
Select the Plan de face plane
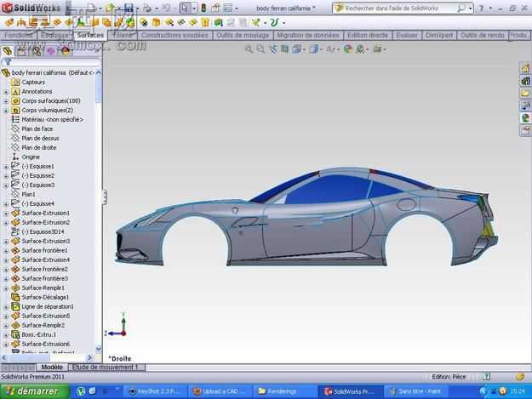[x=37, y=128]
